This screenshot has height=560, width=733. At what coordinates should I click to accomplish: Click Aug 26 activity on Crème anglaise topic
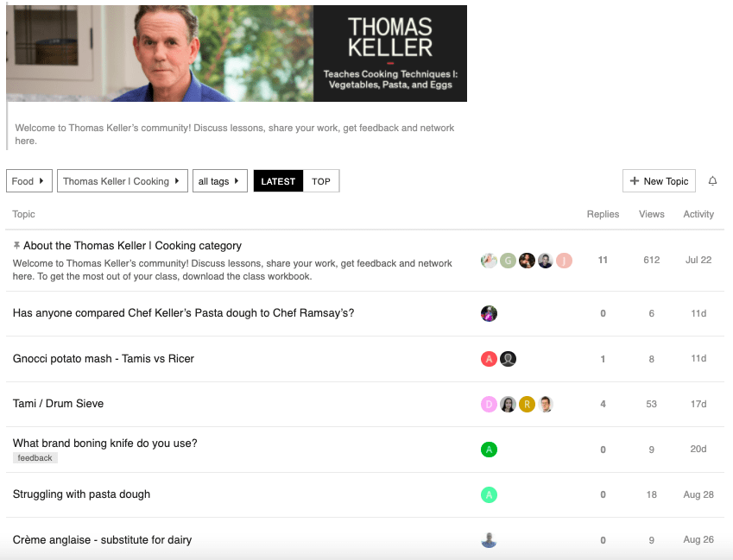click(698, 539)
